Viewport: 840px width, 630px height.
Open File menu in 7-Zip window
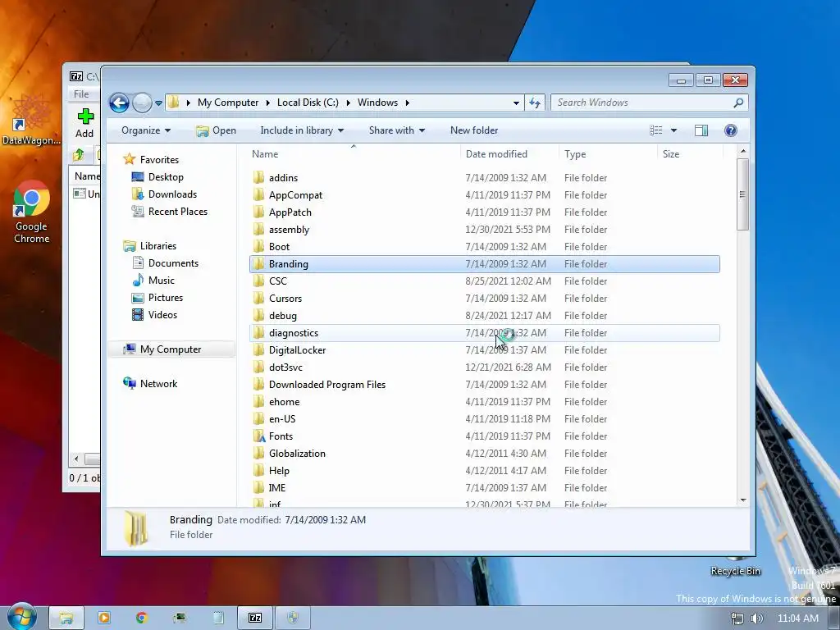[x=81, y=94]
